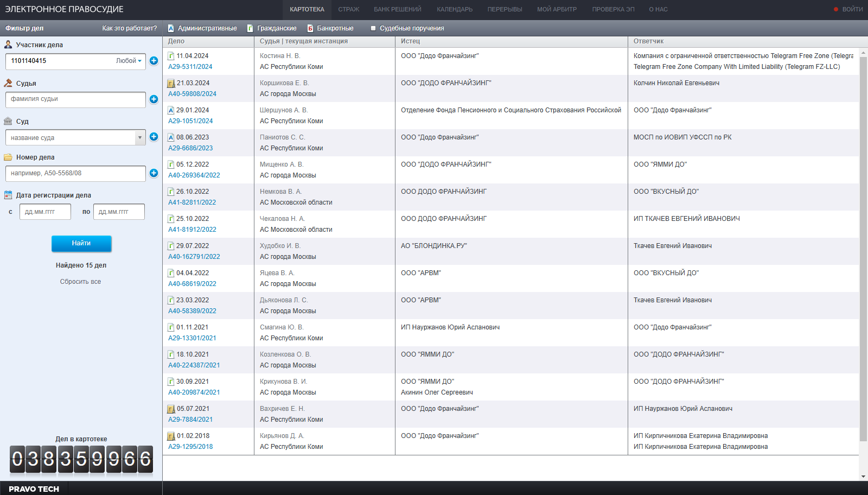
Task: Click the court building icon in filter
Action: pos(8,121)
